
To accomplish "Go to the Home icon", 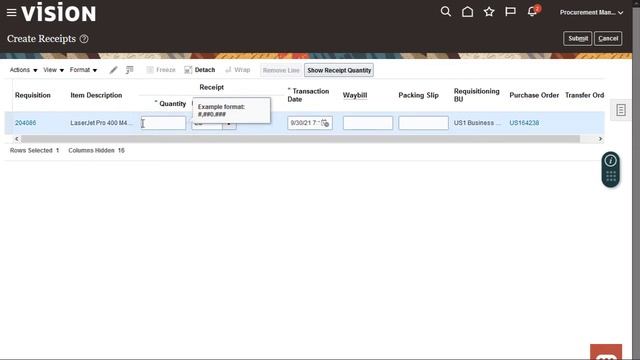I will coord(467,12).
